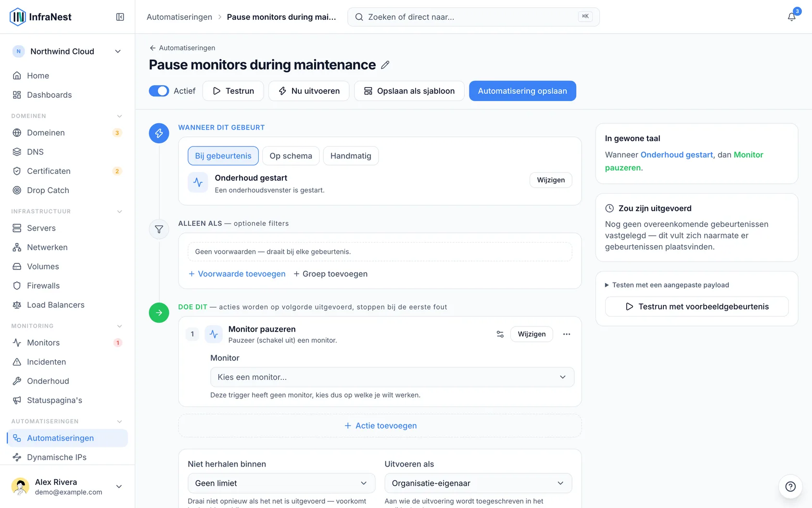Click the filter funnel icon beside Alleen als
This screenshot has height=508, width=812.
point(159,229)
